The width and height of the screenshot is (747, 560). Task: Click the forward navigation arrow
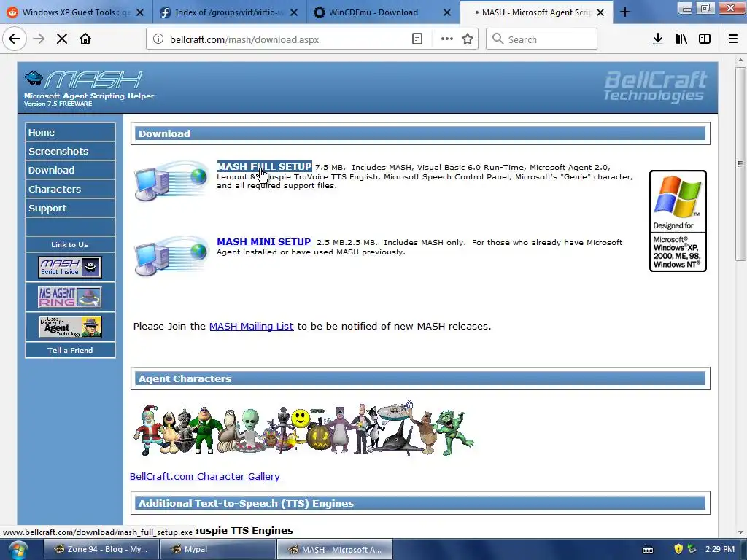39,39
